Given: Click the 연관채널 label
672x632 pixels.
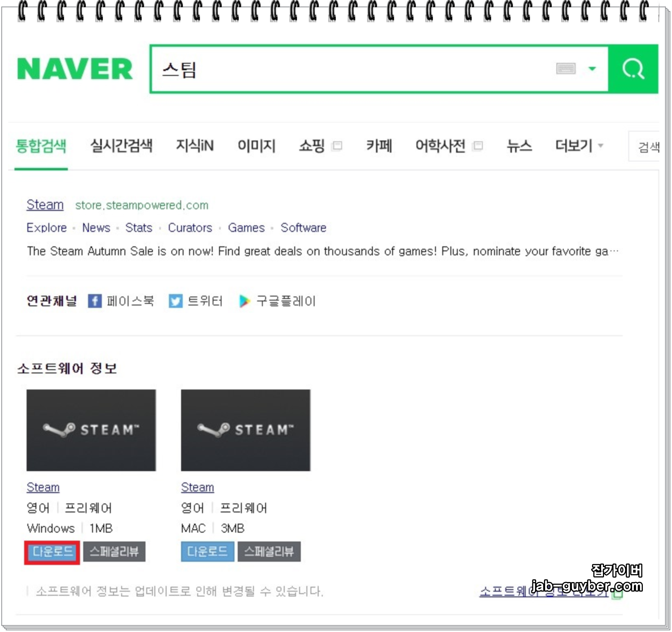Looking at the screenshot, I should [52, 301].
